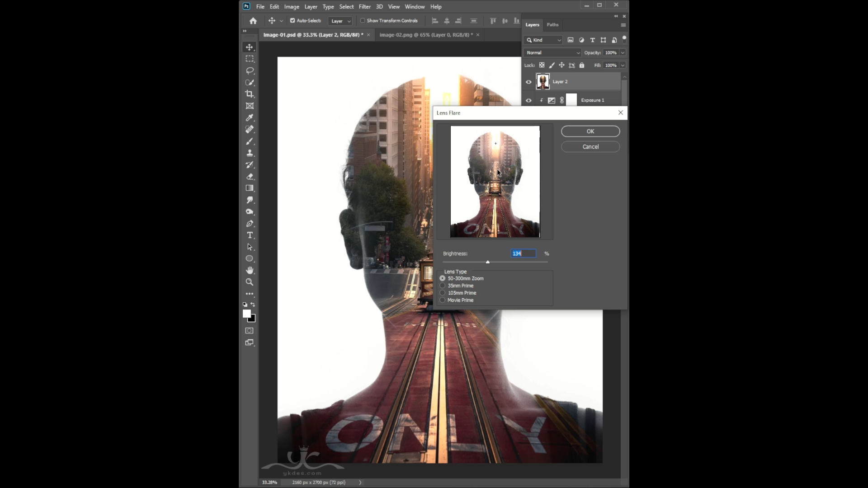
Task: Select the Ellipse shape tool
Action: (x=250, y=258)
